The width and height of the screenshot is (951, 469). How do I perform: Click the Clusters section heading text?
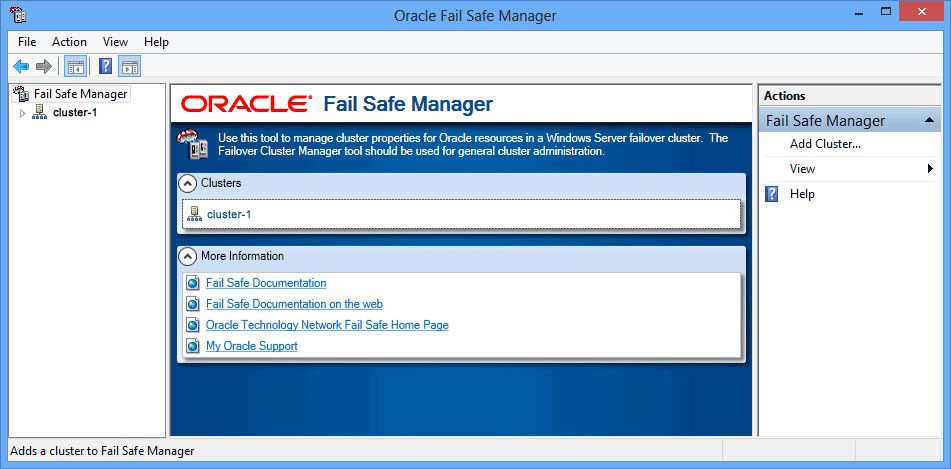coord(221,183)
